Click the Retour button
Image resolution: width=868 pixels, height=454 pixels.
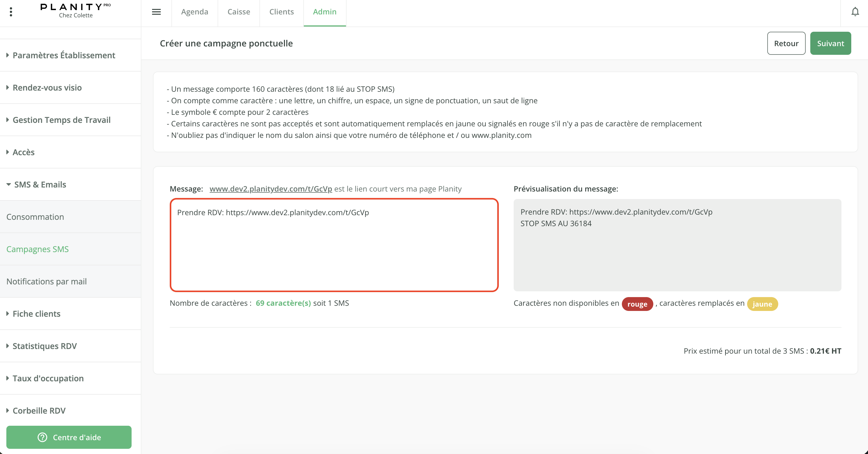click(786, 44)
